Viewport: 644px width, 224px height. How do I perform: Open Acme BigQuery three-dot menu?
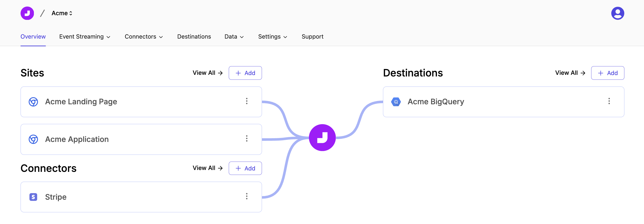pos(609,101)
